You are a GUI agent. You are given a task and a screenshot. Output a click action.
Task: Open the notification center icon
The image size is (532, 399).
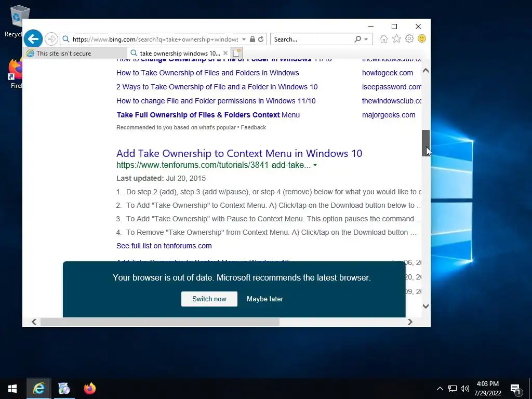pyautogui.click(x=515, y=389)
